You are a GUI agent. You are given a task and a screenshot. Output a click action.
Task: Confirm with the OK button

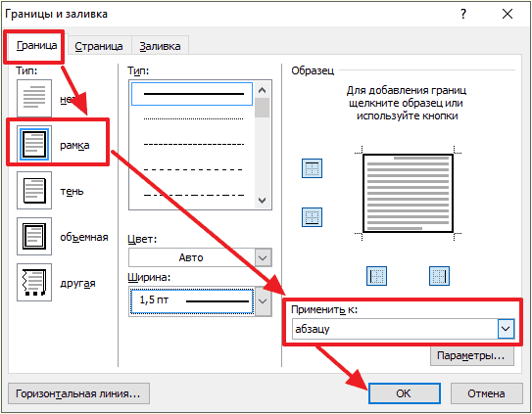pos(405,393)
